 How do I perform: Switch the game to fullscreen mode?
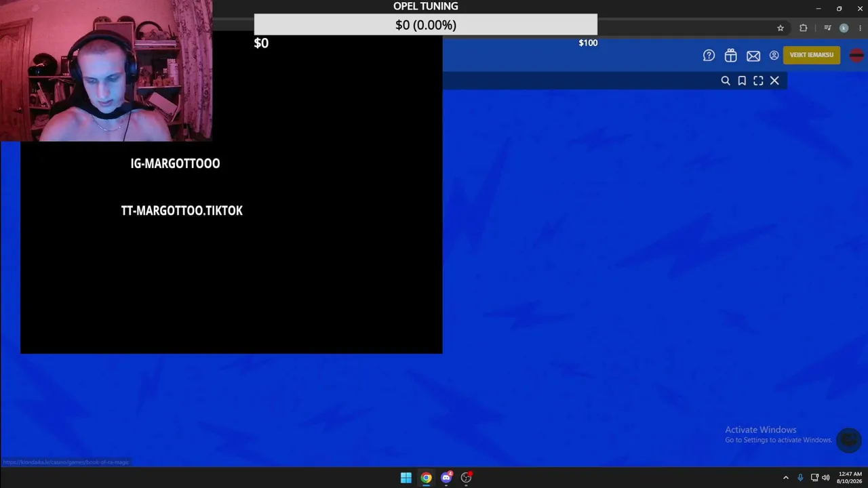coord(758,81)
